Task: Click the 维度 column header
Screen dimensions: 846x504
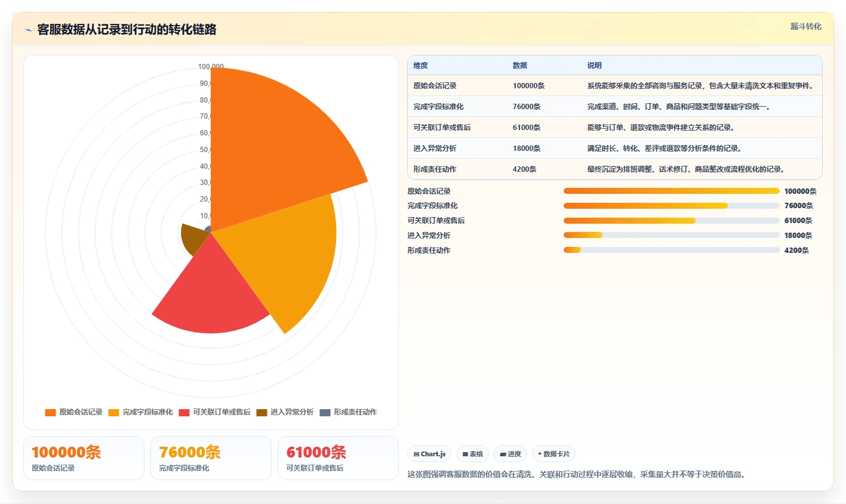Action: point(420,66)
